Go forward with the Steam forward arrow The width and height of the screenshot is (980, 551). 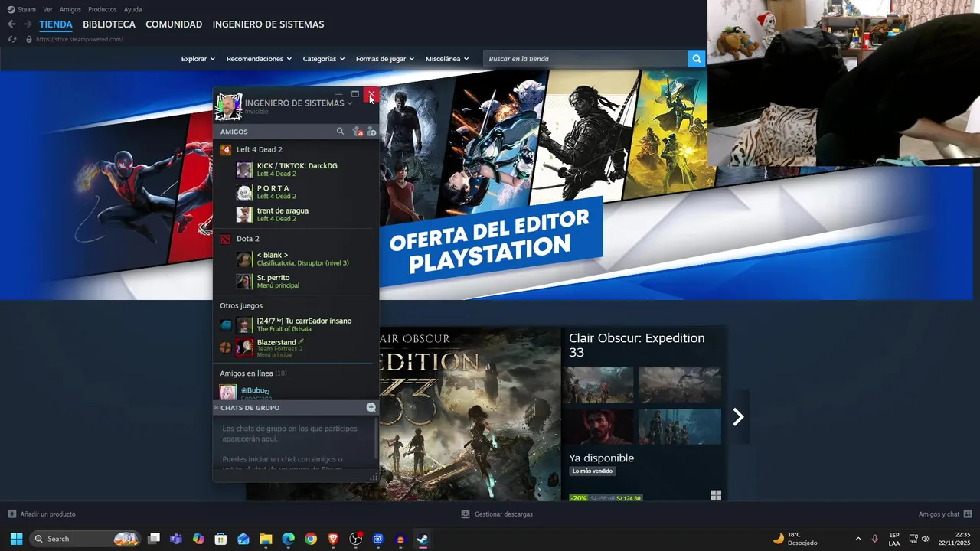point(28,24)
